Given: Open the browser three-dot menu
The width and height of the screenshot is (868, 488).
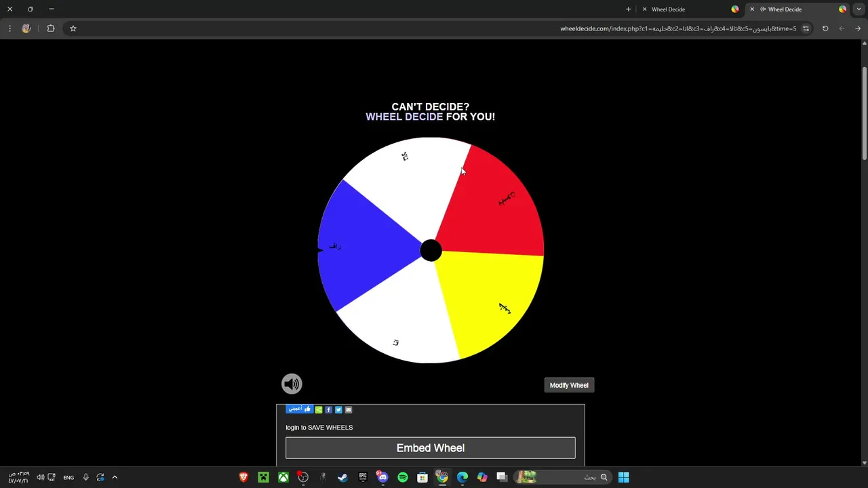Looking at the screenshot, I should point(9,28).
